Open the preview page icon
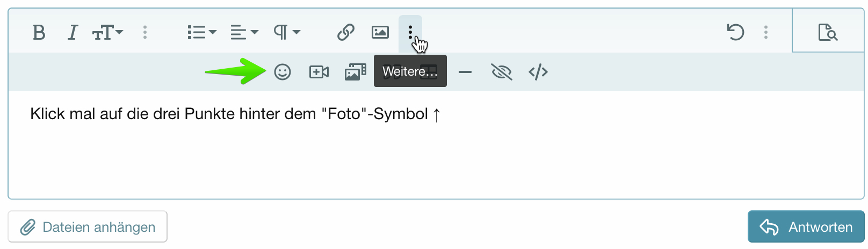 pyautogui.click(x=828, y=33)
